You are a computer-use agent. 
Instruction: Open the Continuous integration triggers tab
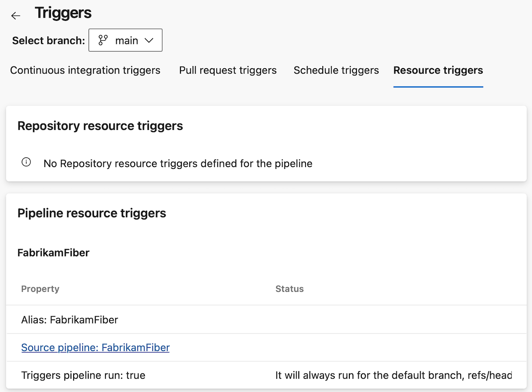coord(85,71)
